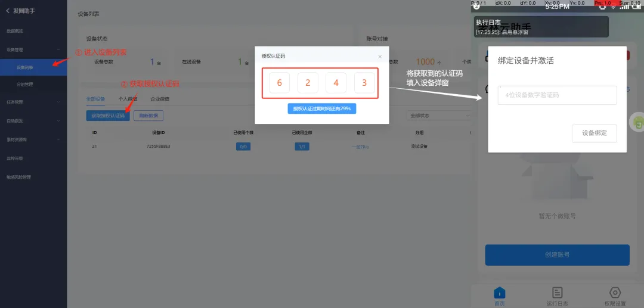Screen dimensions: 644x308
Task: Click the 已使用企微 column header
Action: pos(302,132)
